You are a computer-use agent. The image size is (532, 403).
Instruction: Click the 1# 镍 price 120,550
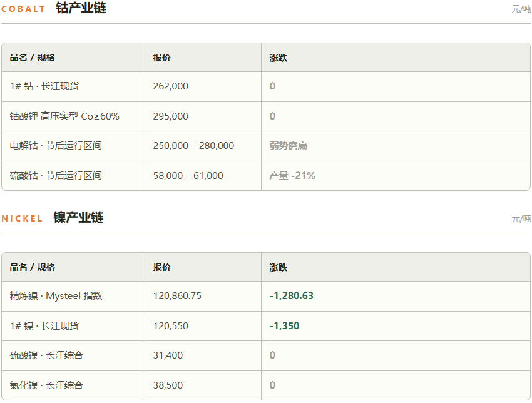170,326
